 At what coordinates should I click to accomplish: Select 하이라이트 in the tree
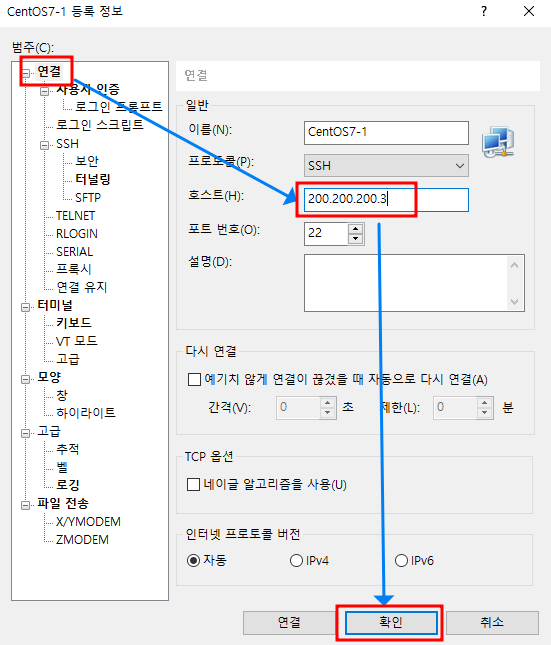[x=86, y=413]
